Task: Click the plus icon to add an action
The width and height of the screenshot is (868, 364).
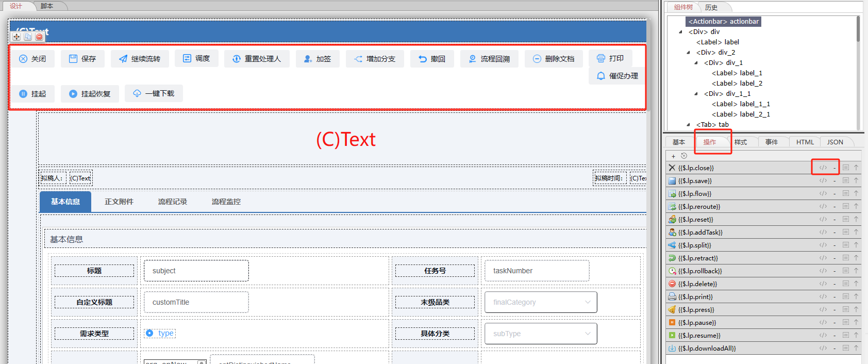Action: tap(673, 156)
